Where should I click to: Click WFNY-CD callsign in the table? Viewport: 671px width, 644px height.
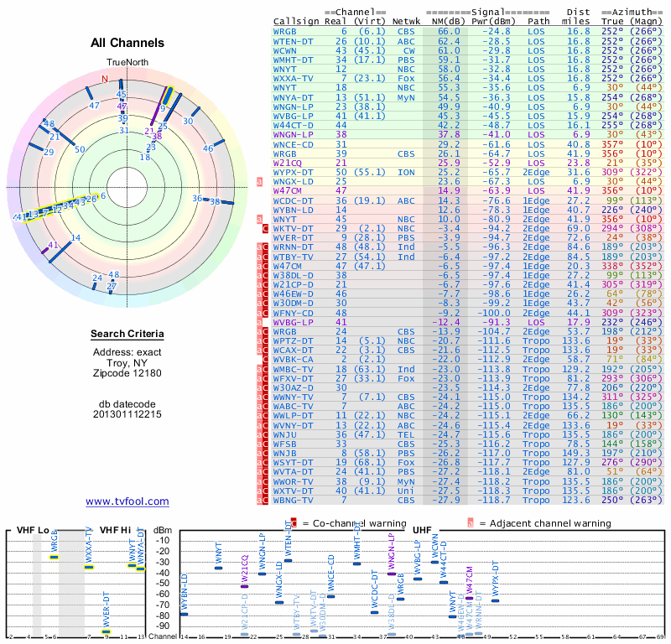(293, 313)
